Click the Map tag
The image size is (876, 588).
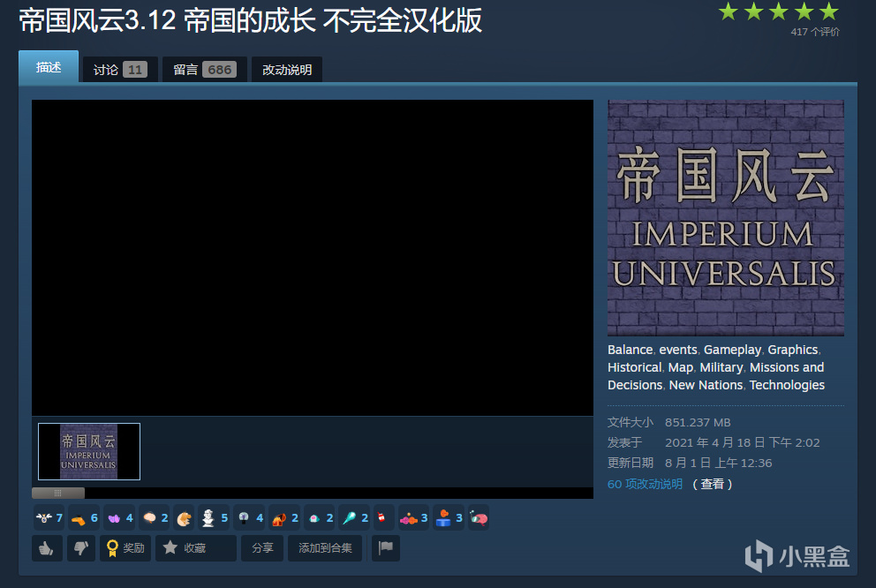click(681, 367)
